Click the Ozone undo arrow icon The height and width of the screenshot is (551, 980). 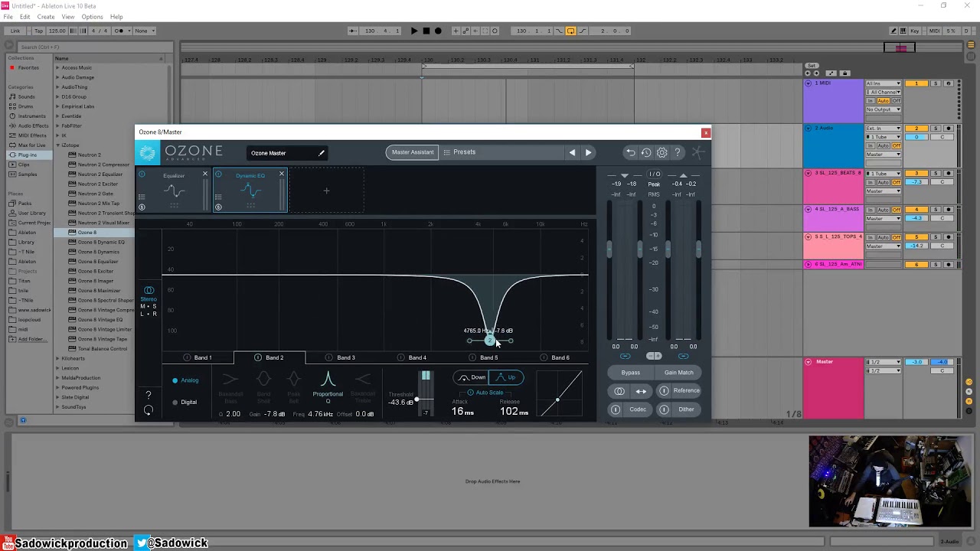pyautogui.click(x=630, y=152)
